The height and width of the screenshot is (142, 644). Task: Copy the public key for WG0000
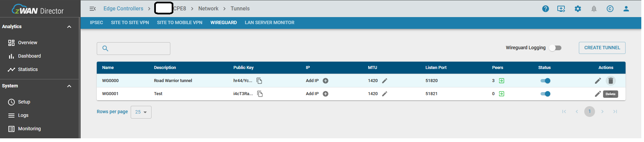click(259, 81)
